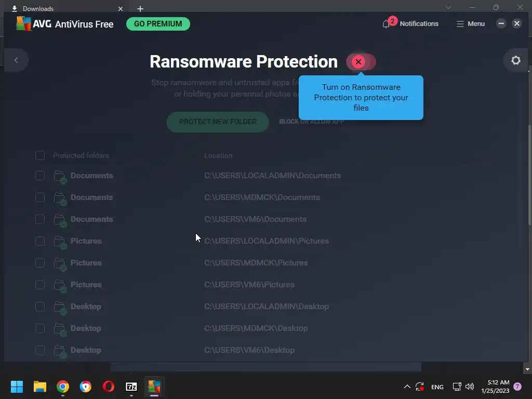Viewport: 532px width, 399px height.
Task: Switch to the Downloads browser tab
Action: [x=66, y=8]
